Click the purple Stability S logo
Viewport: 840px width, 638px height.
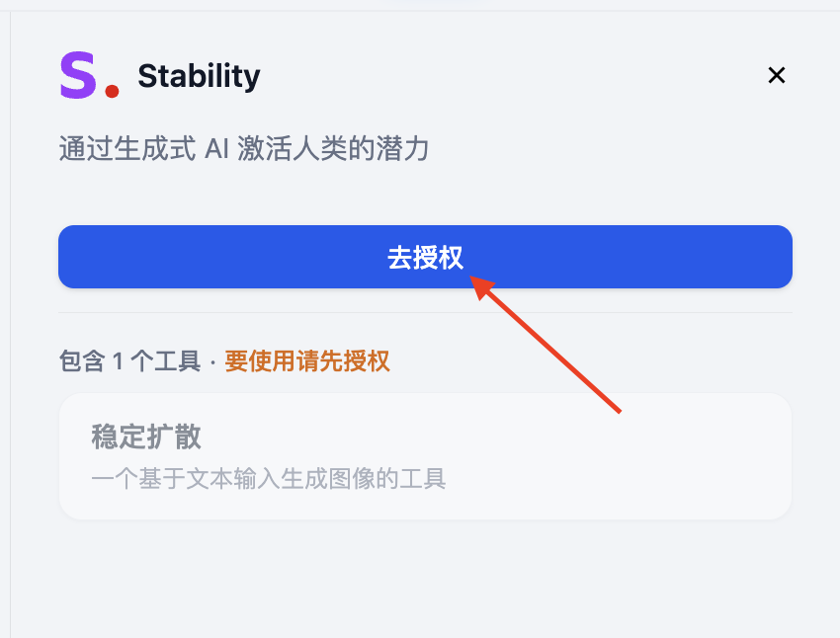pyautogui.click(x=77, y=76)
